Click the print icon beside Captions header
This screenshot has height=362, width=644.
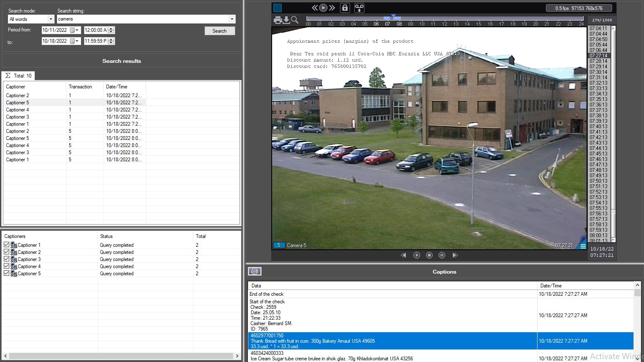pos(254,271)
